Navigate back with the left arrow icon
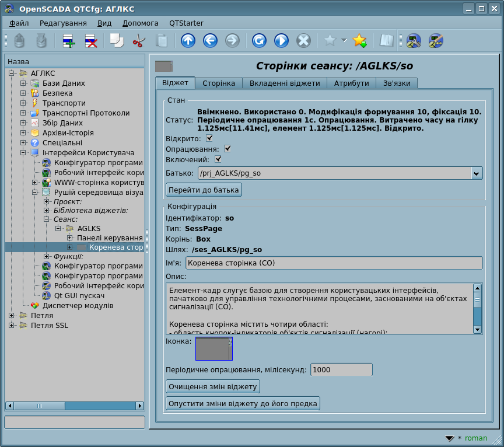504x447 pixels. (x=210, y=41)
